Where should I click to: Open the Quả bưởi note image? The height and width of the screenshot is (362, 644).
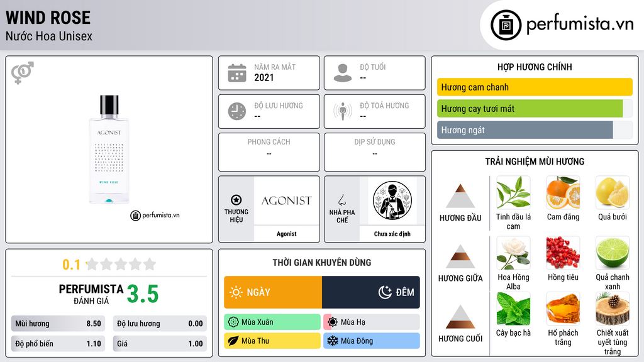tap(613, 193)
